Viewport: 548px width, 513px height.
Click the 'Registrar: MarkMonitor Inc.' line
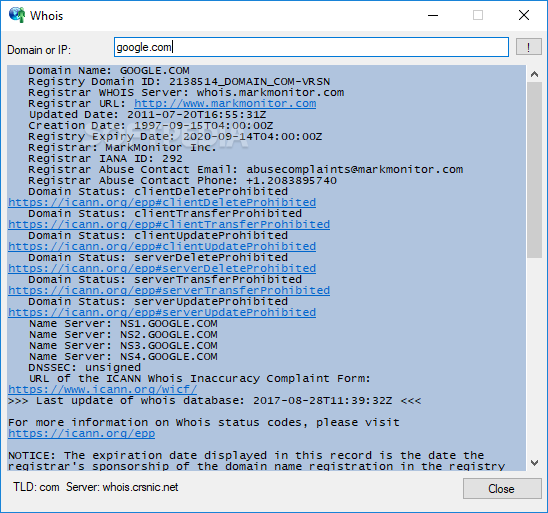[x=122, y=148]
